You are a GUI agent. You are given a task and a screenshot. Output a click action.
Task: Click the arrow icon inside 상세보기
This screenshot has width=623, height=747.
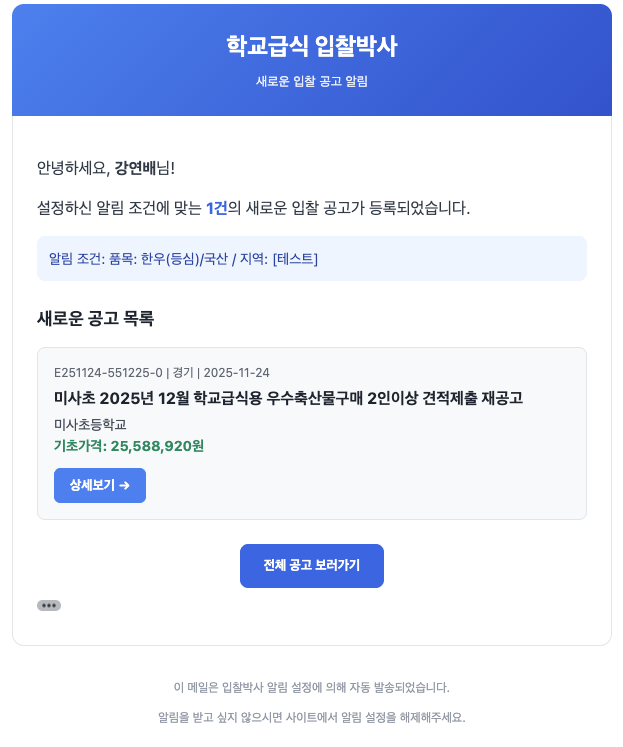click(125, 485)
